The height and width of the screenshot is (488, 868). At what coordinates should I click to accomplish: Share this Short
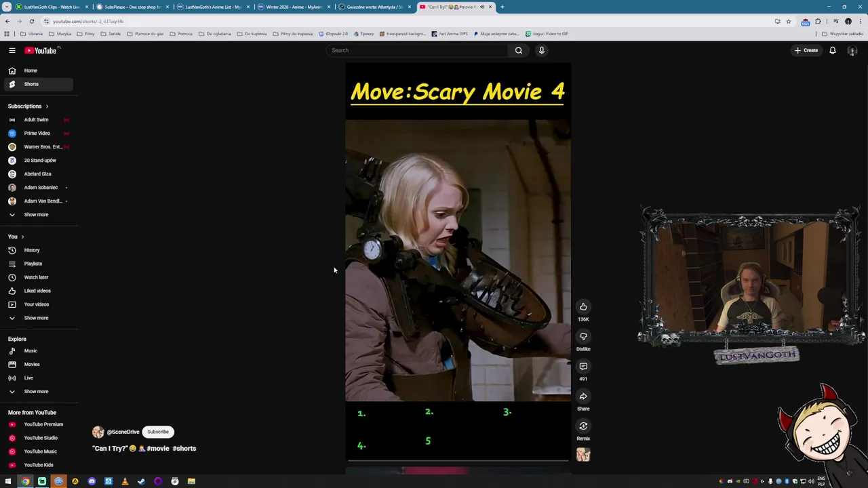[583, 396]
